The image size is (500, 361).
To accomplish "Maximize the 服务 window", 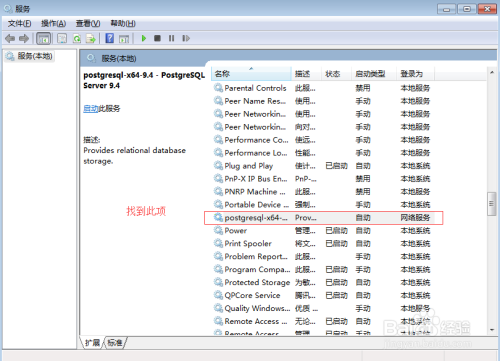I will (467, 9).
